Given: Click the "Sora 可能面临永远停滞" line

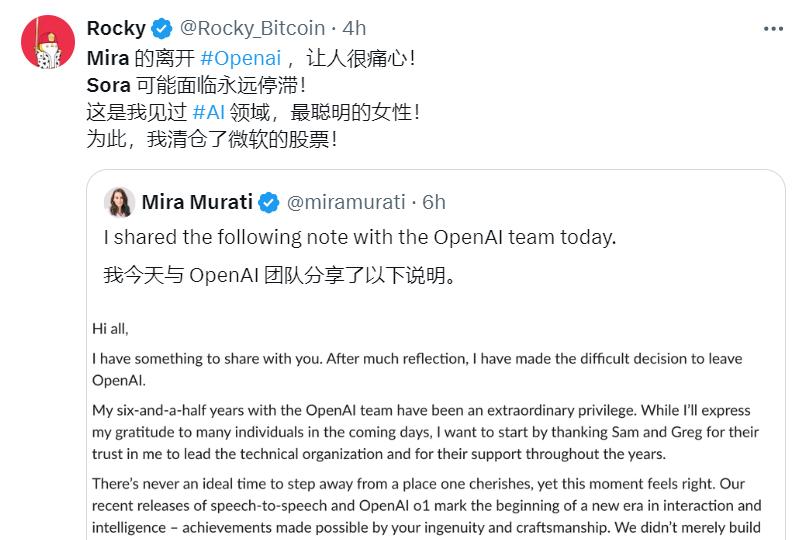Looking at the screenshot, I should click(x=196, y=85).
